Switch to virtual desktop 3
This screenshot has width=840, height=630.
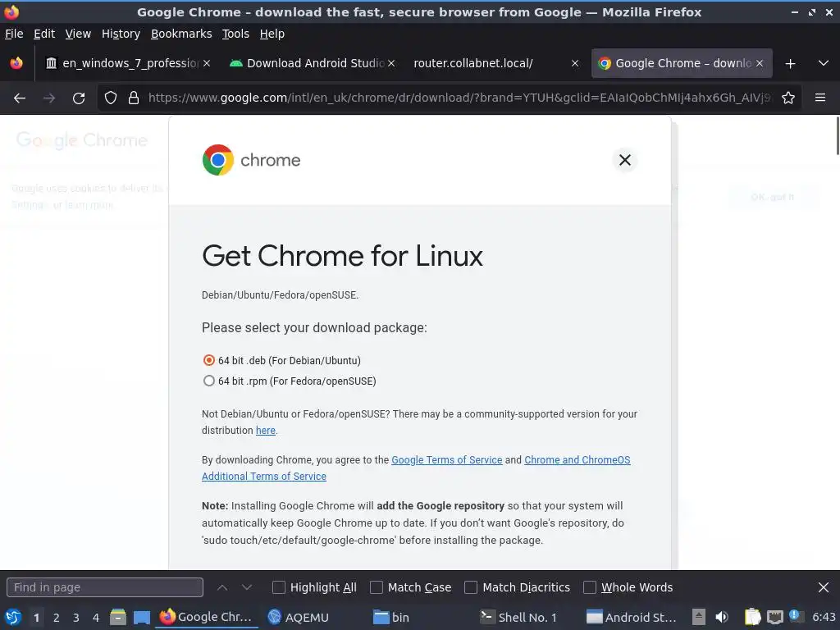click(76, 618)
